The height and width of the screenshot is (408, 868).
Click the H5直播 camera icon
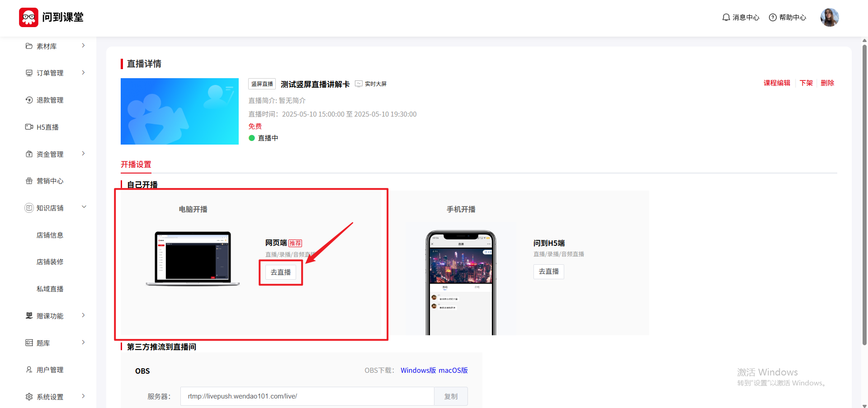(x=29, y=127)
